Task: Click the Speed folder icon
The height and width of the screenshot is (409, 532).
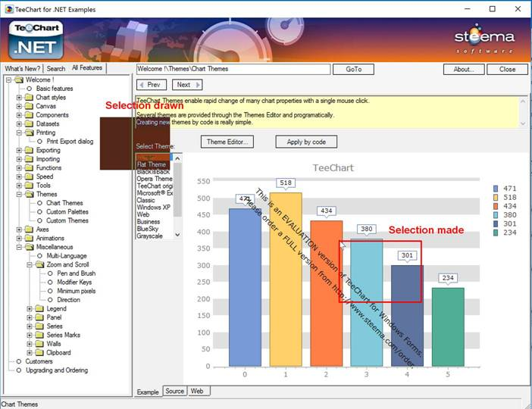Action: coord(30,176)
